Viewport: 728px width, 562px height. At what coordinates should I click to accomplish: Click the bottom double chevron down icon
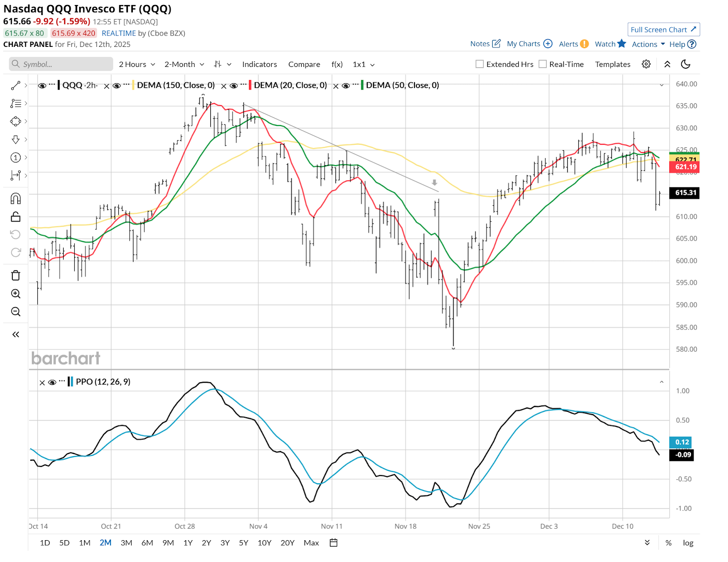(x=647, y=542)
